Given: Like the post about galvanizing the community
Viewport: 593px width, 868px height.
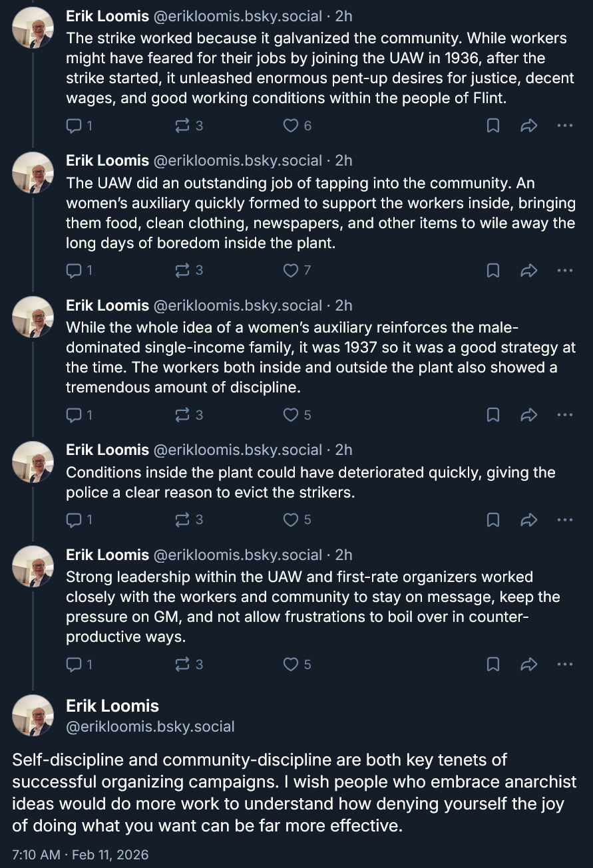Looking at the screenshot, I should (297, 126).
